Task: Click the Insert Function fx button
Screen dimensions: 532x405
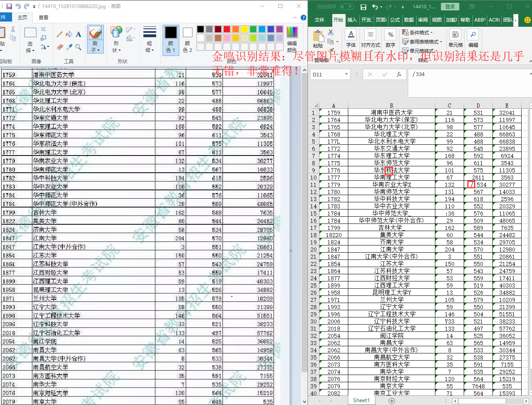Action: click(399, 74)
